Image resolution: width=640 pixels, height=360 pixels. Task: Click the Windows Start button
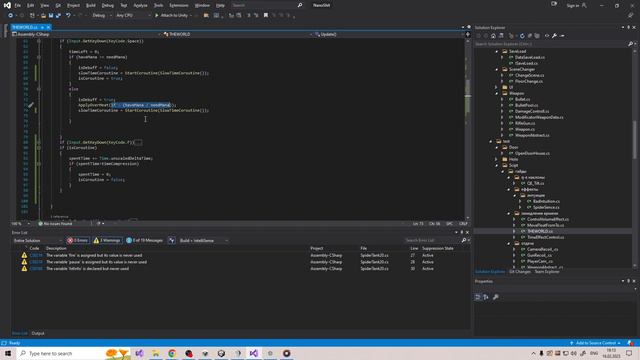tap(8, 353)
